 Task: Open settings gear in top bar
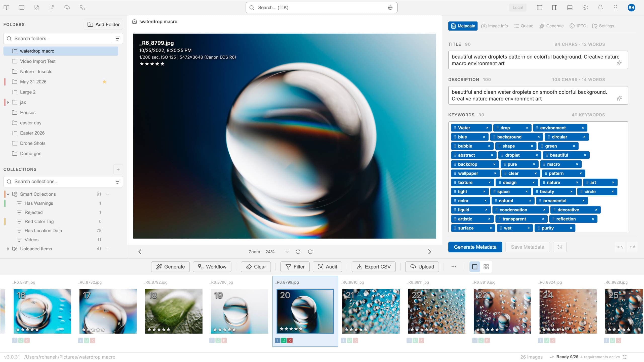[585, 8]
